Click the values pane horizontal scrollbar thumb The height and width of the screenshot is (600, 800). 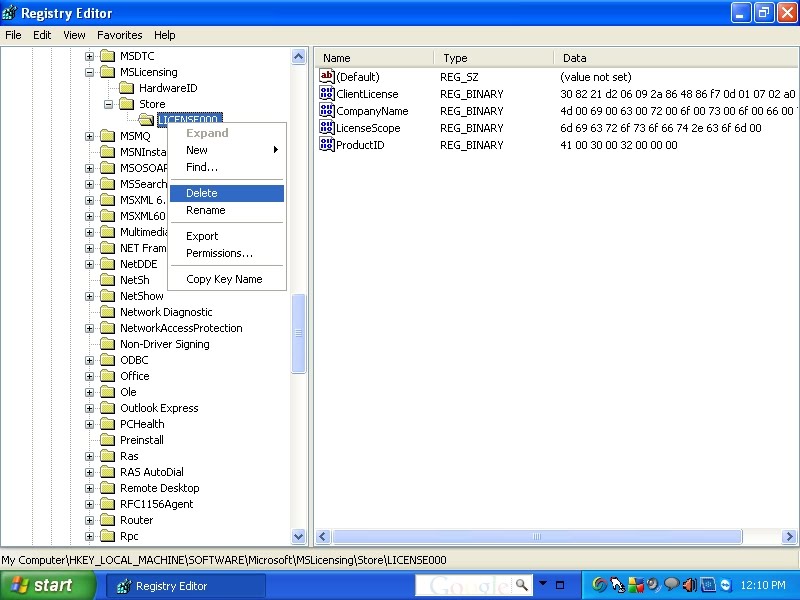tap(537, 536)
